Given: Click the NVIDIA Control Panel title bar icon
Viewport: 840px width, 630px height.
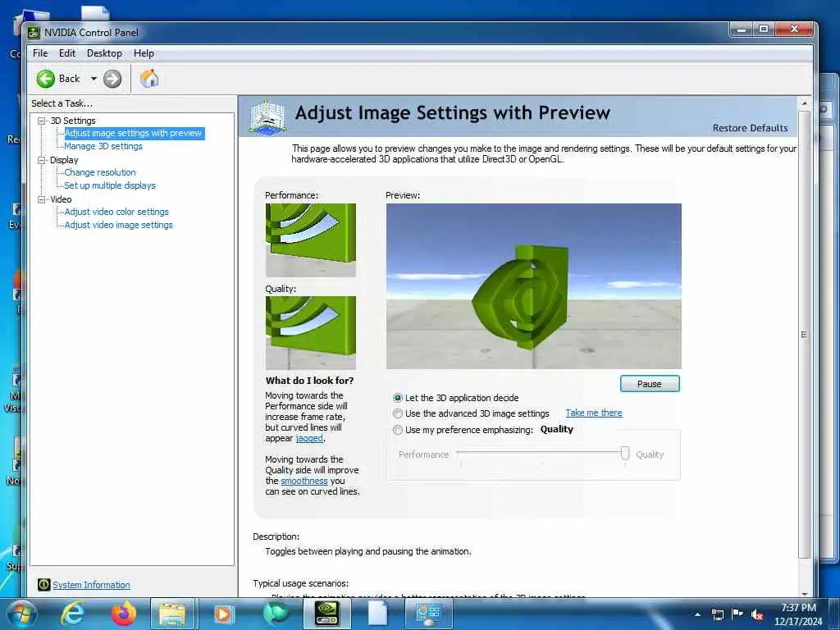Looking at the screenshot, I should click(x=33, y=33).
